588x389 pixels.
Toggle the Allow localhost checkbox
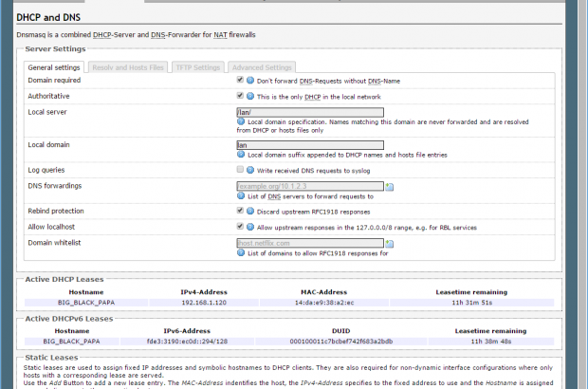(240, 227)
